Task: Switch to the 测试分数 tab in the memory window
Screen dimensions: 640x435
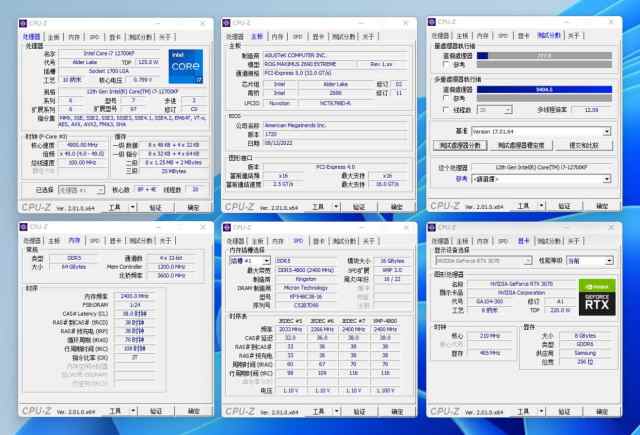Action: point(141,240)
